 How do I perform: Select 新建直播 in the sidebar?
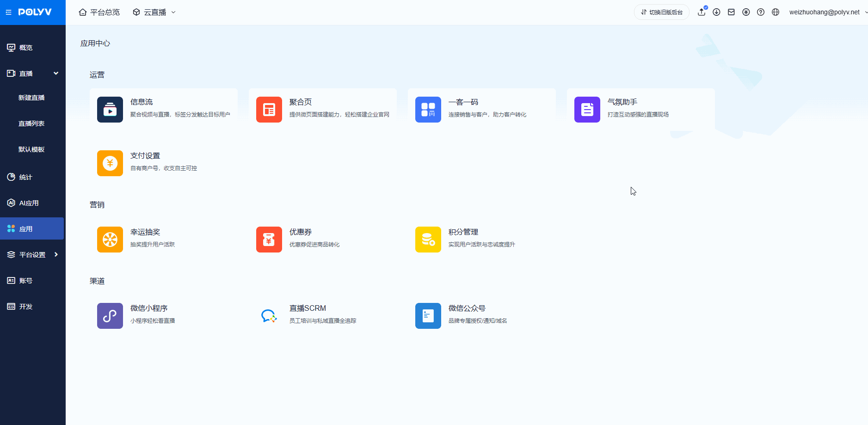(x=31, y=98)
